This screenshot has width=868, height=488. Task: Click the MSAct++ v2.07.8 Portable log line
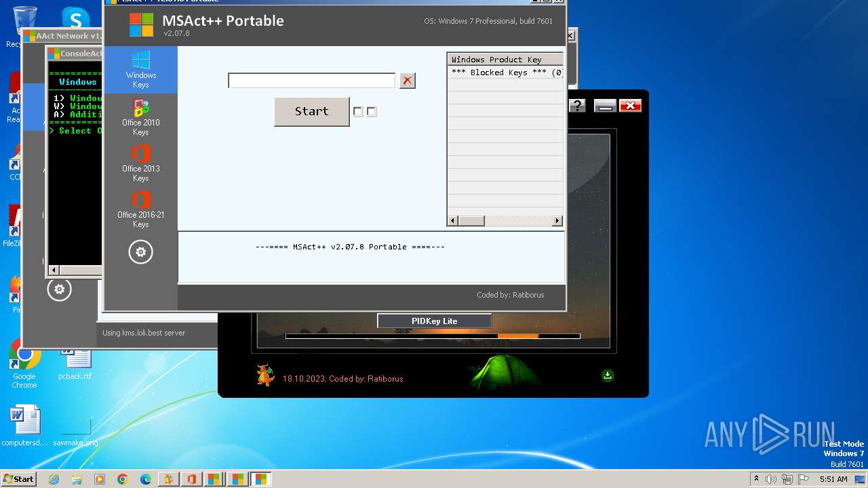(350, 247)
